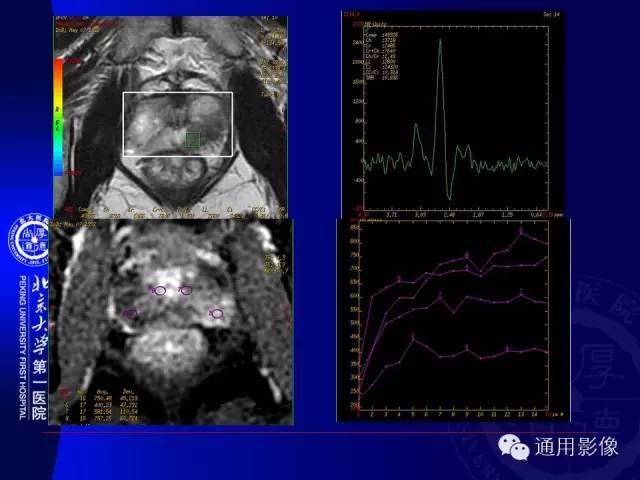Click the vertical PEKING UNIVERSITY FIRST HOSPITAL text
Image resolution: width=640 pixels, height=480 pixels.
click(x=23, y=348)
